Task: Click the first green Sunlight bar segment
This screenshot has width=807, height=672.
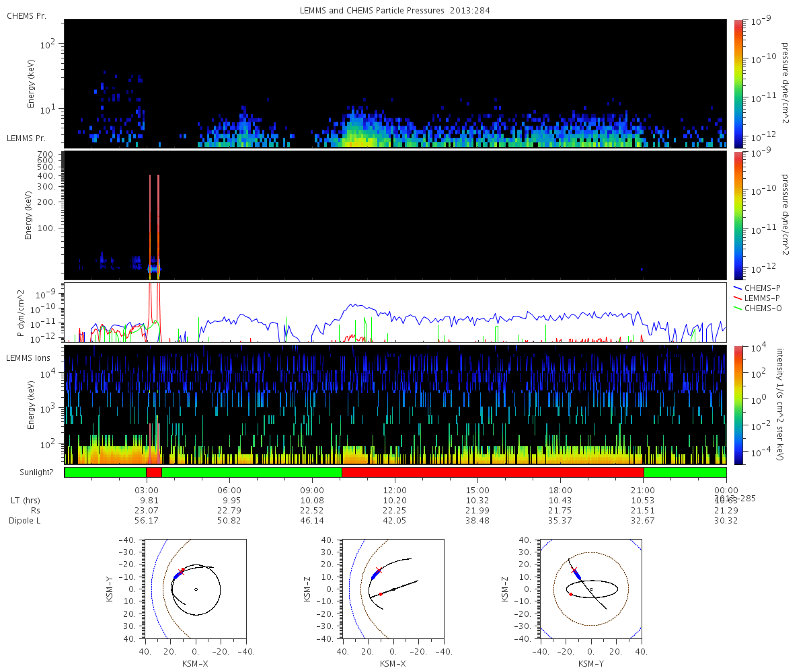Action: coord(106,472)
